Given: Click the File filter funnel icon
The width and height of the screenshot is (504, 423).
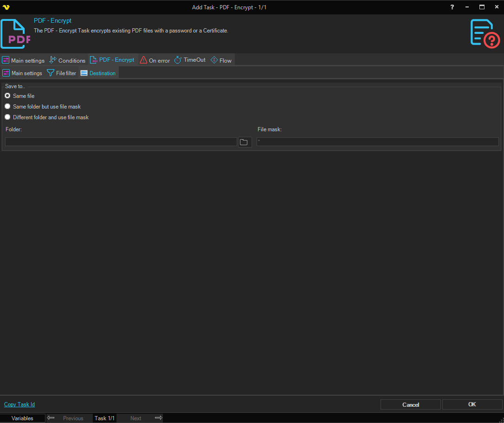Looking at the screenshot, I should tap(51, 73).
